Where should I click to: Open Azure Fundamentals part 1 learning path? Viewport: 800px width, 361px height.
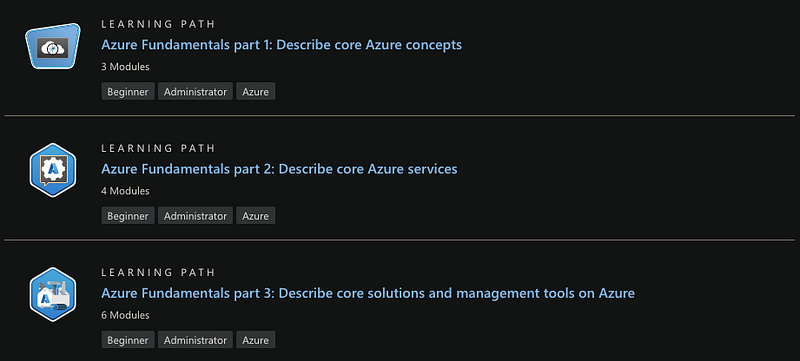coord(281,45)
